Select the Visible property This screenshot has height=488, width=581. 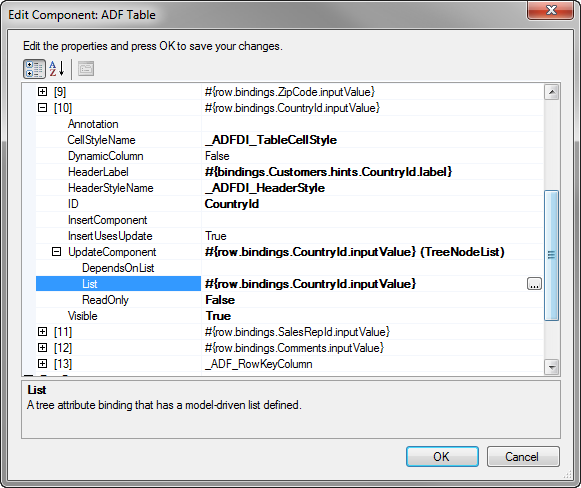(83, 316)
